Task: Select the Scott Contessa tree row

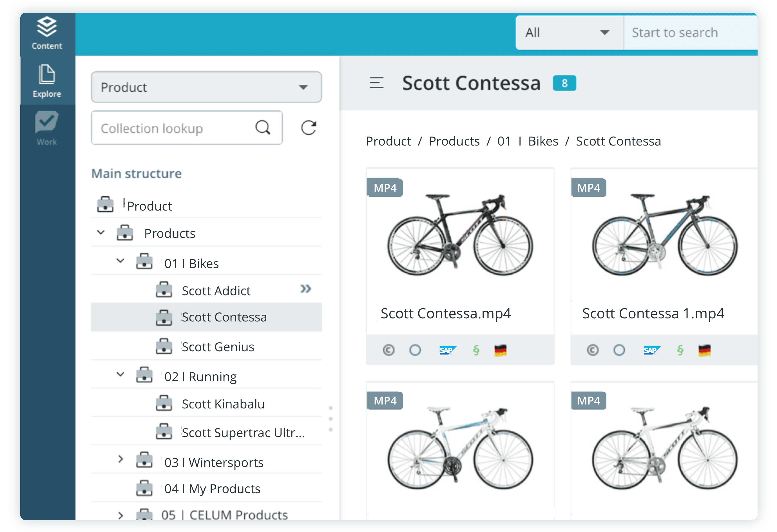Action: click(x=206, y=317)
